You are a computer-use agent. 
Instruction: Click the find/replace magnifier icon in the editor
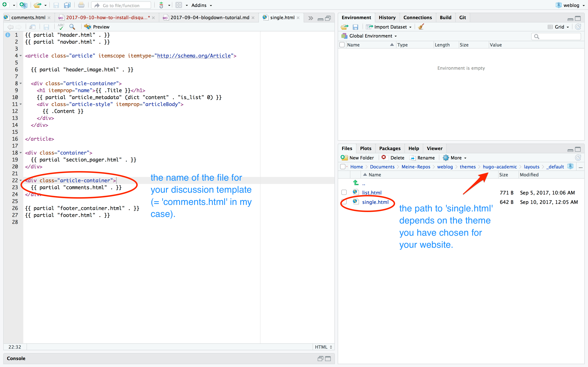click(72, 27)
